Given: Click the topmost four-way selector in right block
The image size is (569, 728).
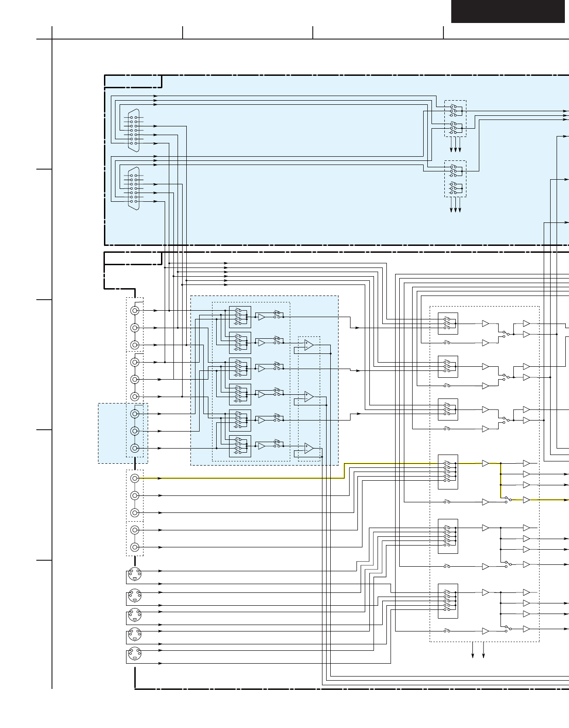Looking at the screenshot, I should (448, 324).
